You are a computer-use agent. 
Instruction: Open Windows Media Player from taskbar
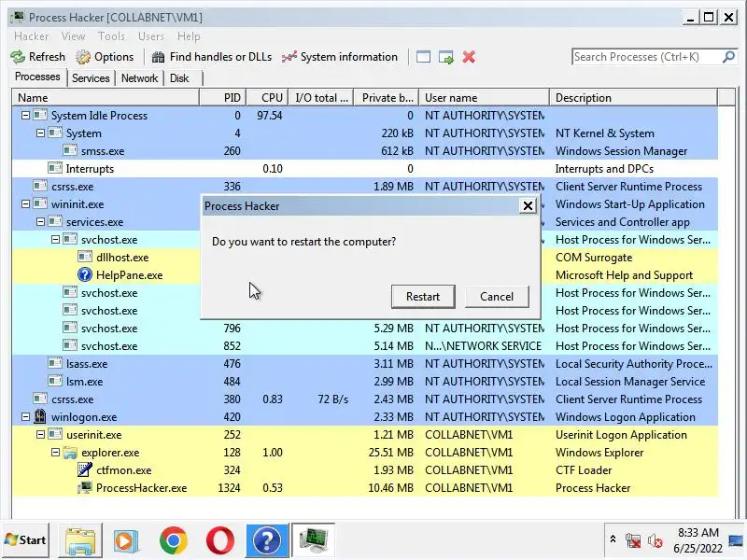tap(126, 540)
